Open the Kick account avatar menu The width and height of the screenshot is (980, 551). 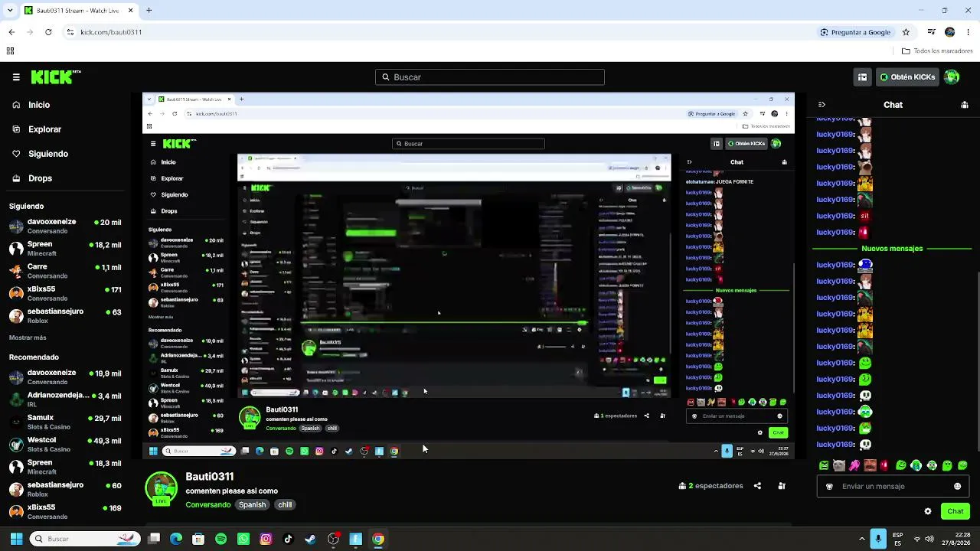[952, 77]
